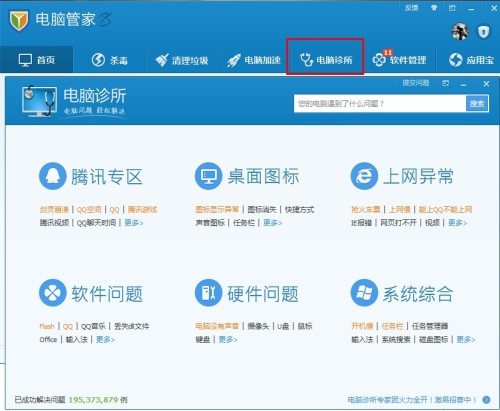500x411 pixels.
Task: Open 更多> under 桌面图标
Action: click(273, 223)
